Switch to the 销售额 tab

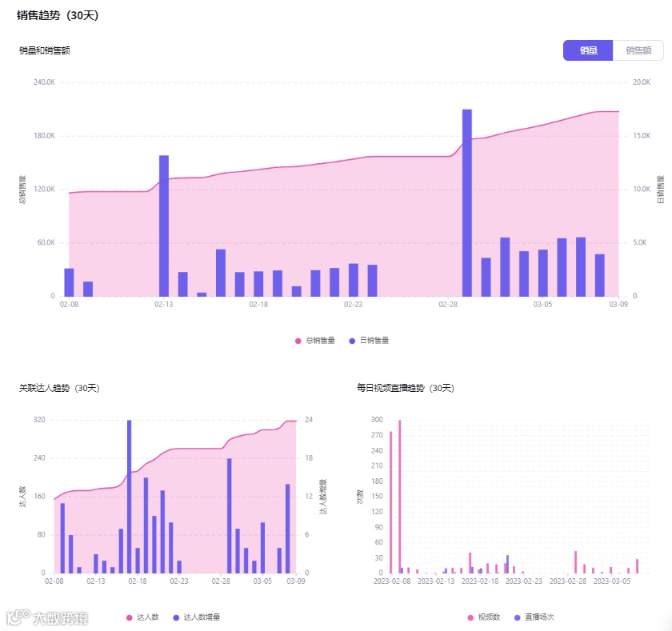tap(638, 50)
